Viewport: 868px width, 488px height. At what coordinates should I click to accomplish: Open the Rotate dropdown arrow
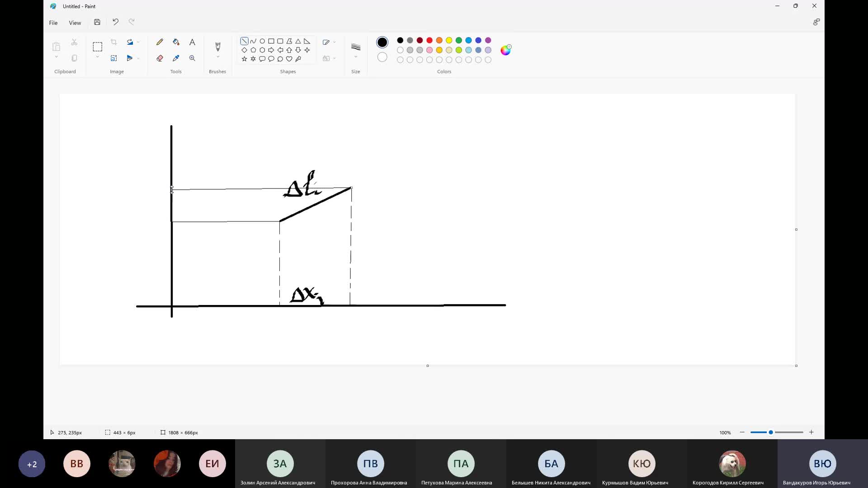coord(138,42)
